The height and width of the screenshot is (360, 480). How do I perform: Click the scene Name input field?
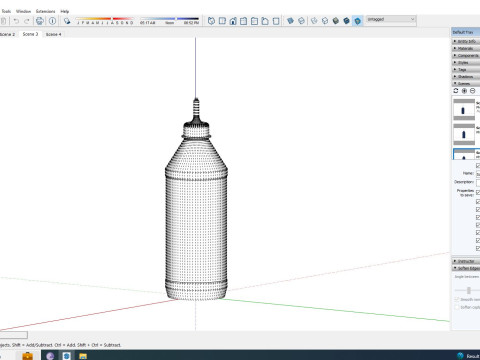478,173
